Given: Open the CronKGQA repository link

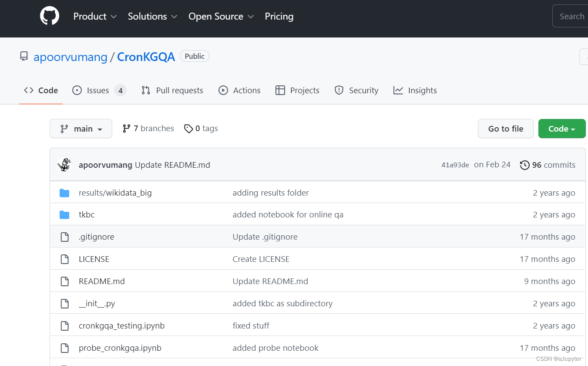Looking at the screenshot, I should [146, 57].
